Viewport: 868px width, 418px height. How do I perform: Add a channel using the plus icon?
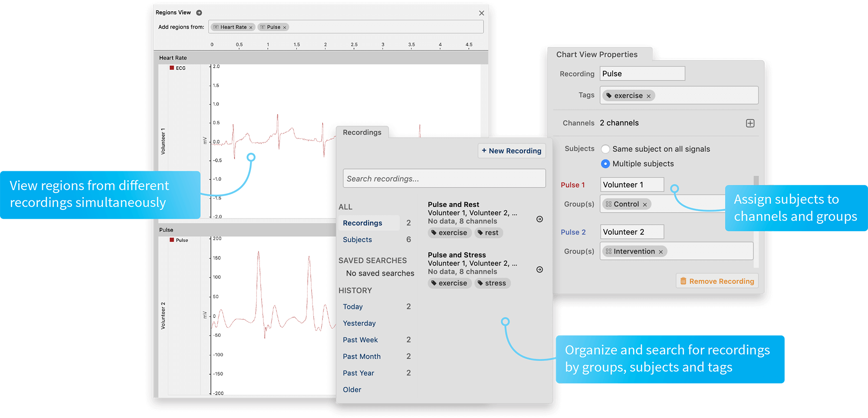[750, 123]
